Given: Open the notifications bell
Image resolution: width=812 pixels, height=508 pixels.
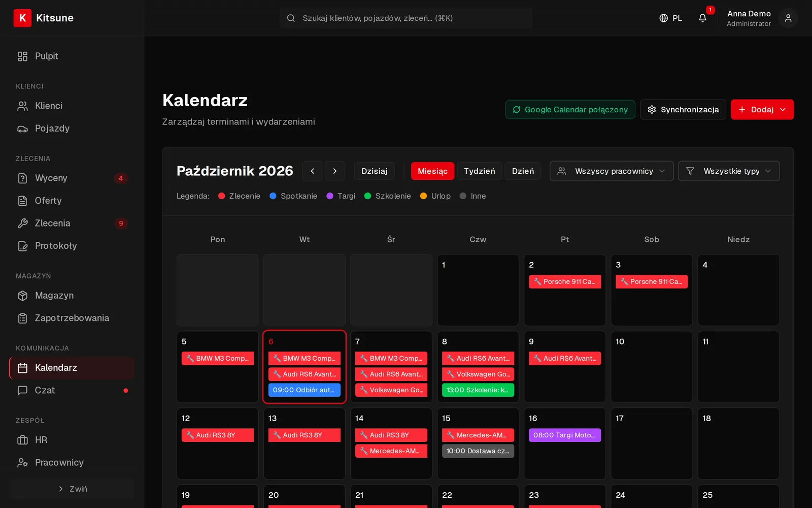Looking at the screenshot, I should [702, 18].
